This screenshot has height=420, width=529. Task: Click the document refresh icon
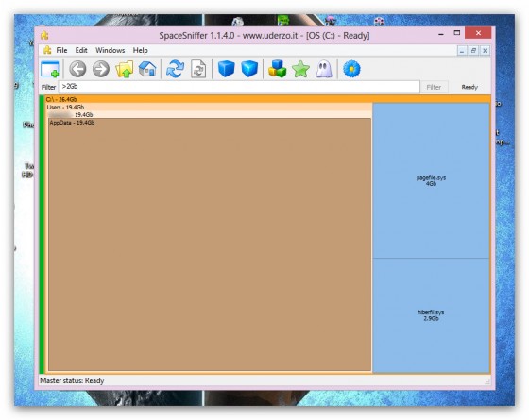(x=198, y=69)
